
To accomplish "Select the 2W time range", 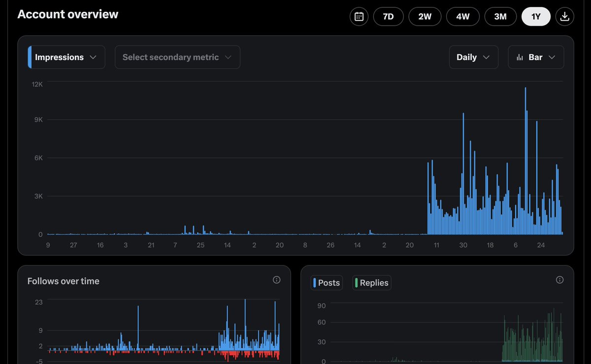I will click(x=425, y=16).
